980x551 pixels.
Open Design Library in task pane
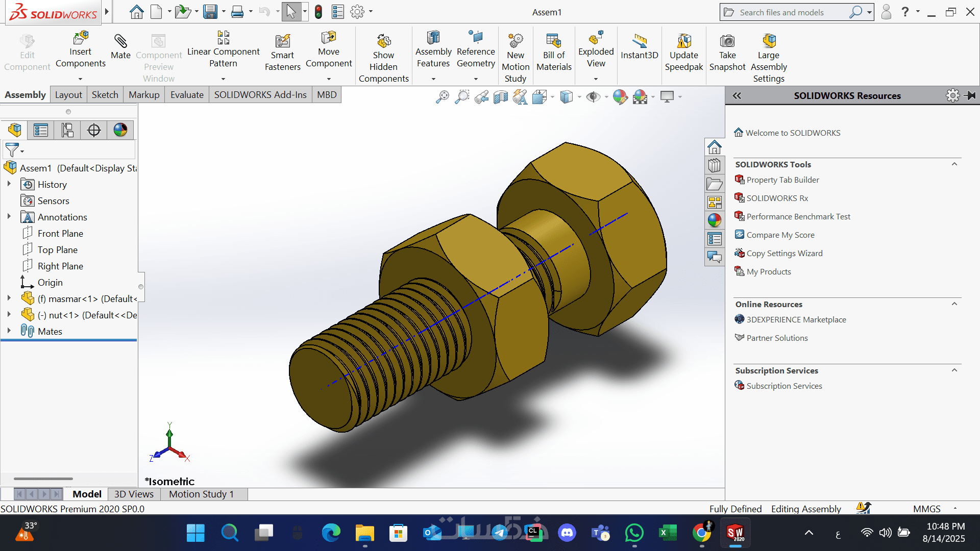coord(715,166)
